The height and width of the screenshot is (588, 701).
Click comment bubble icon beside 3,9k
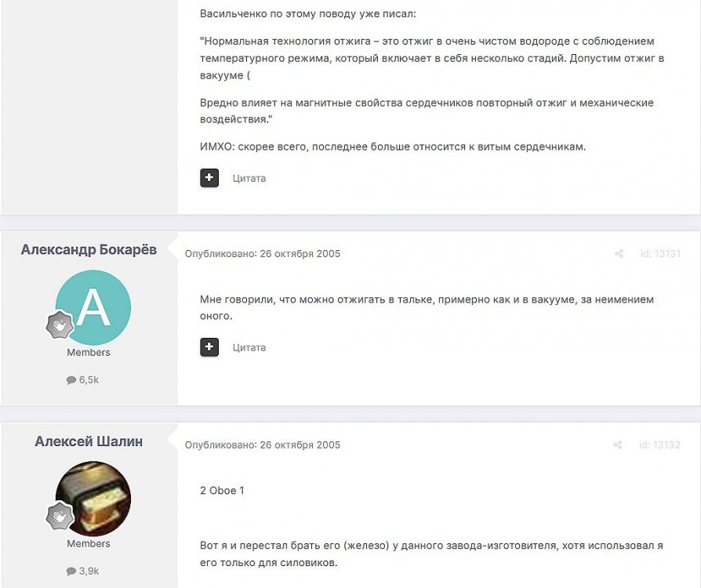pos(71,572)
